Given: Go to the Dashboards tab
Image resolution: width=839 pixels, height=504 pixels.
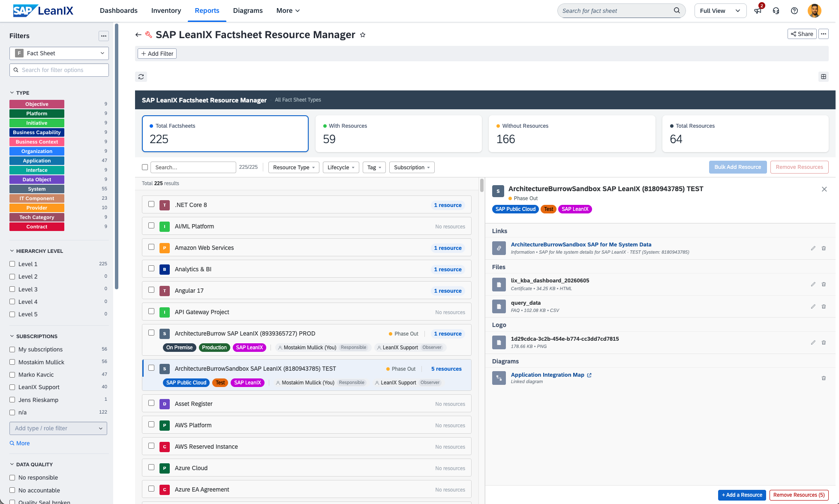Looking at the screenshot, I should [119, 11].
